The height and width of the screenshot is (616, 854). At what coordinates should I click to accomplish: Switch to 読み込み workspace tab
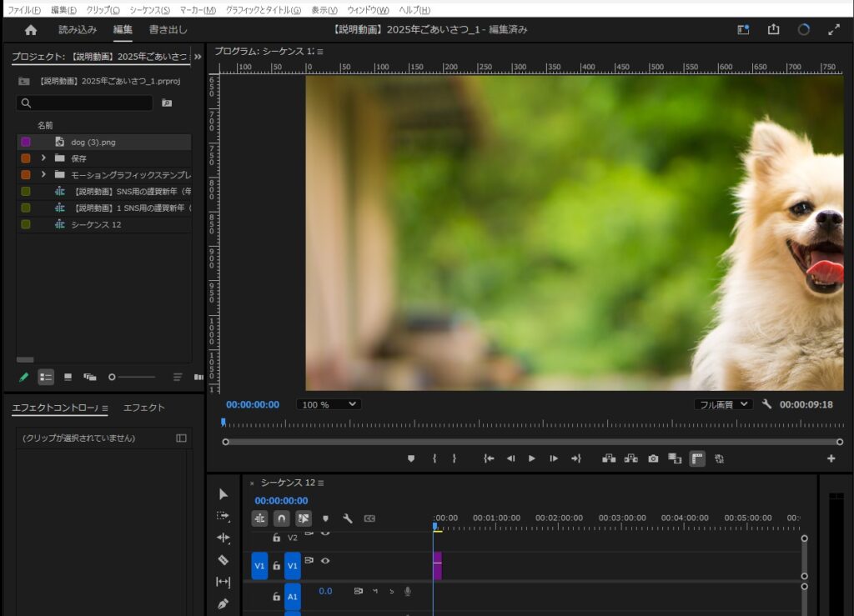[x=78, y=29]
